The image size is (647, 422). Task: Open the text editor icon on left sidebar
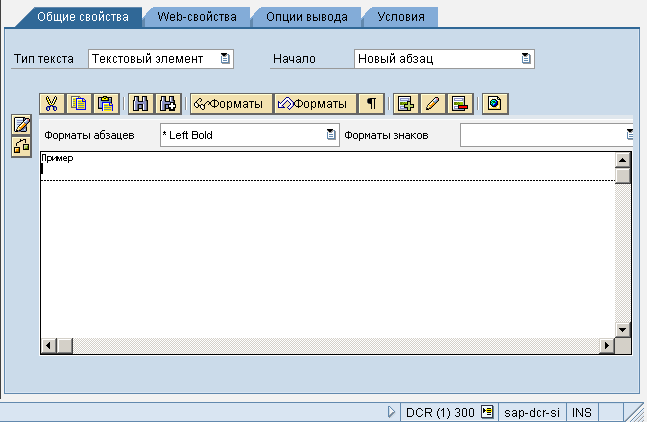click(20, 125)
